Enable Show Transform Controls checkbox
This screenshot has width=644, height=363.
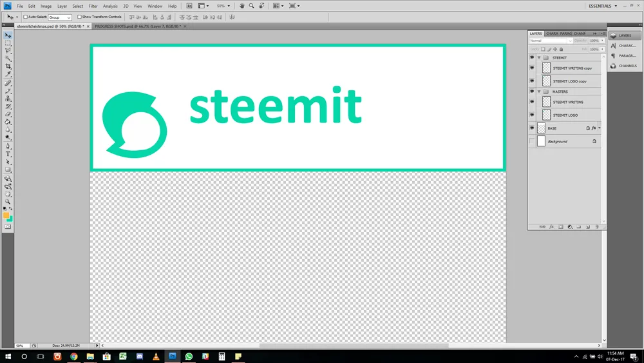[x=79, y=17]
